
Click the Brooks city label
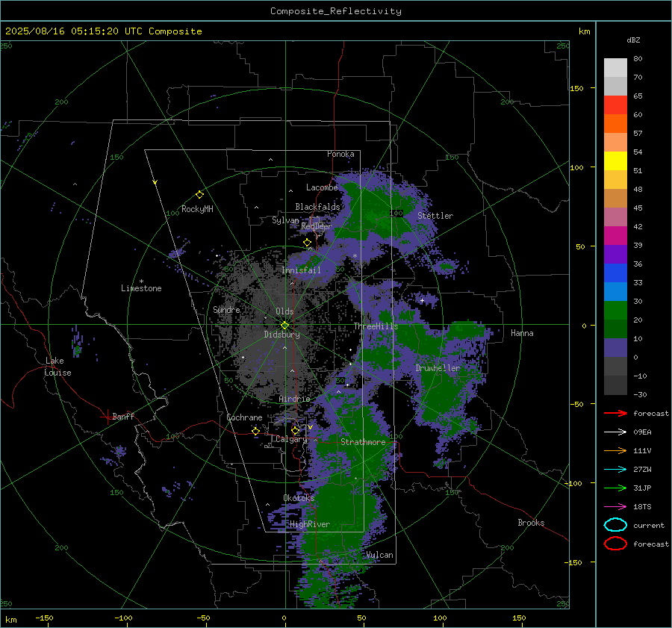coord(531,523)
